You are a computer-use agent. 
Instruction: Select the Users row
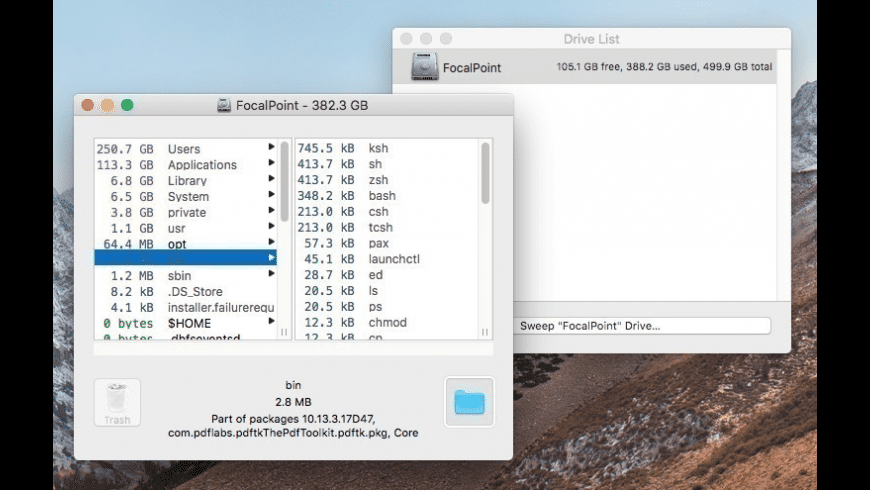point(185,149)
